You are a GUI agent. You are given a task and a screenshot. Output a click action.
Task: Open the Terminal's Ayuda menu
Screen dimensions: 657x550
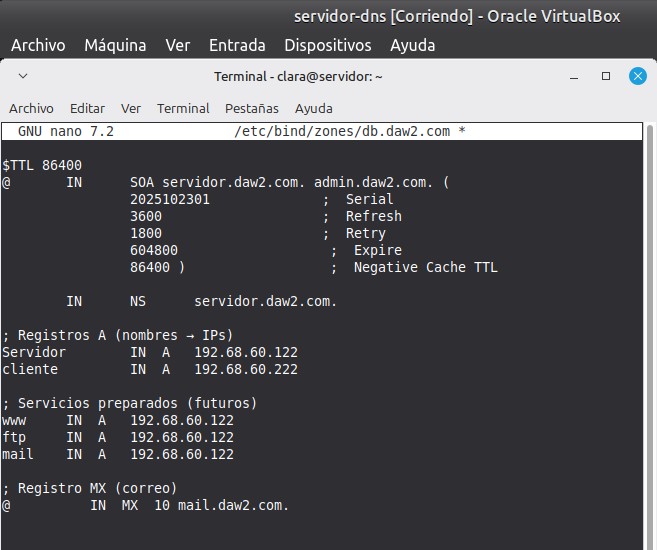tap(313, 108)
